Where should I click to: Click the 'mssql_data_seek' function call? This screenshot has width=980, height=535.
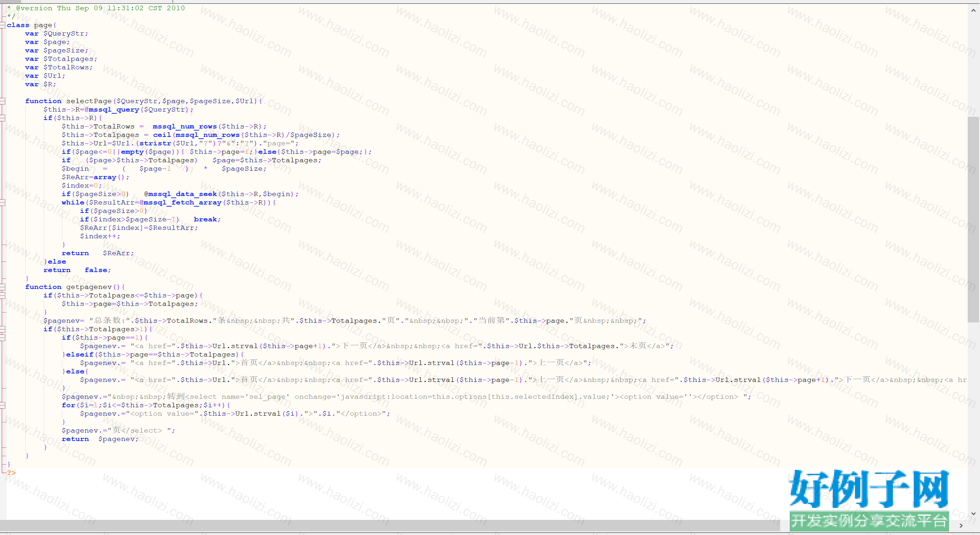(183, 194)
